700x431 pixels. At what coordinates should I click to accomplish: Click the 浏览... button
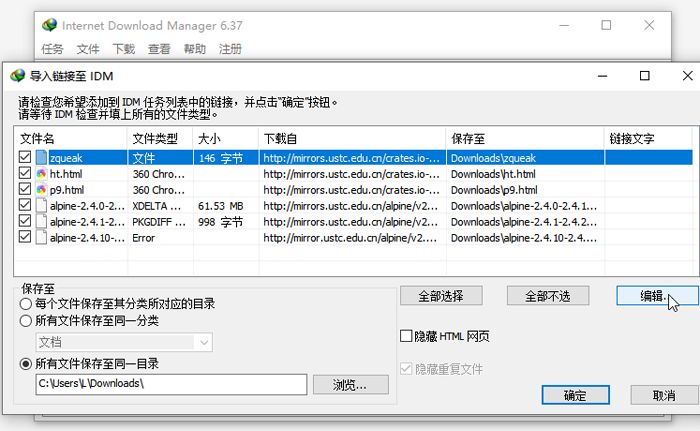350,385
